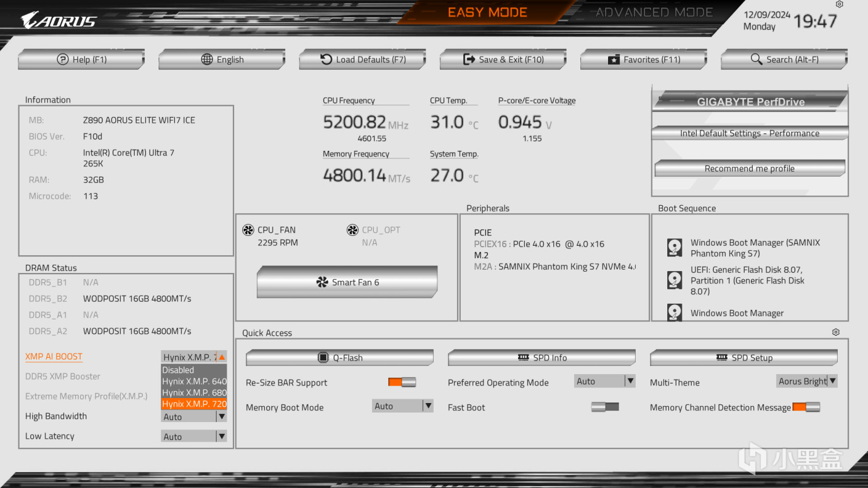Click the DDR5_A1 N/A row
This screenshot has width=868, height=488.
64,315
